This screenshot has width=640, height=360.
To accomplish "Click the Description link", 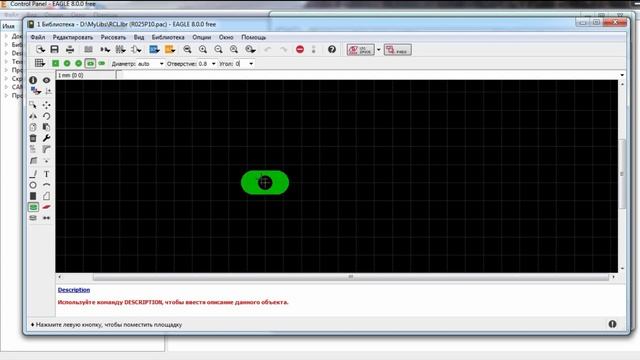I will coord(74,290).
